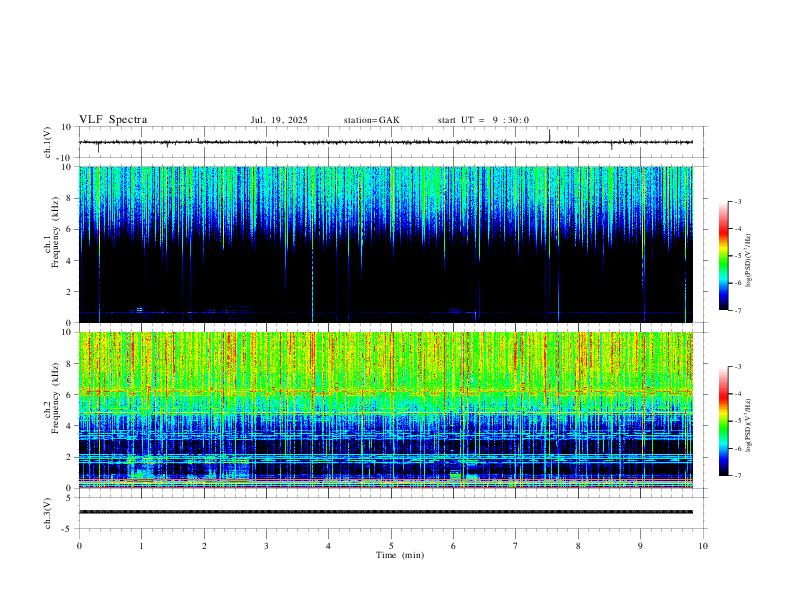Click the time axis tick label '9'

tap(640, 546)
